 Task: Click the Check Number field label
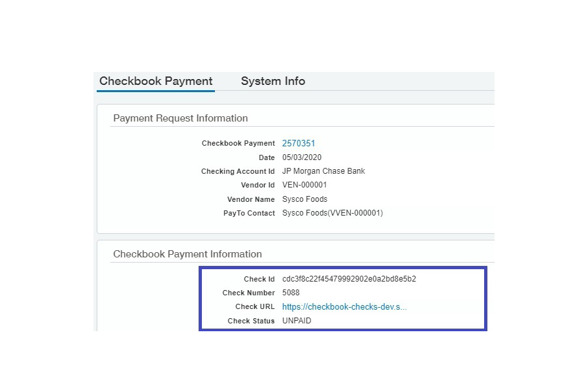(x=248, y=293)
